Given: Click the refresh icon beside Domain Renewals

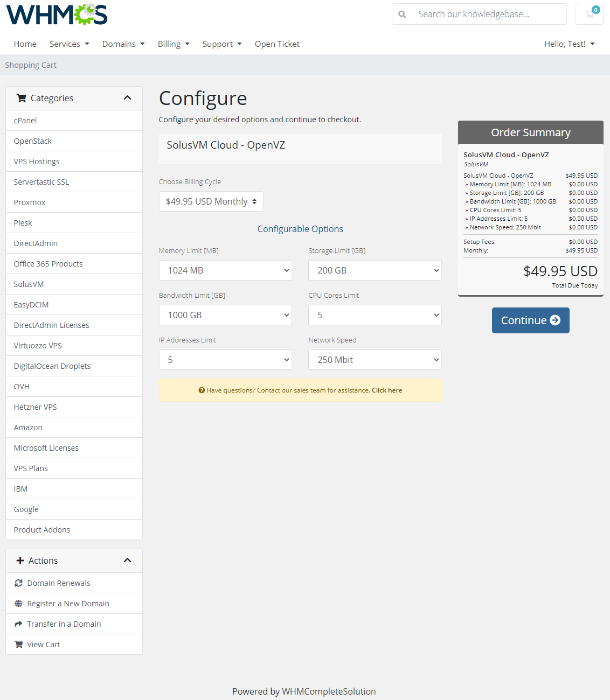Looking at the screenshot, I should point(18,583).
